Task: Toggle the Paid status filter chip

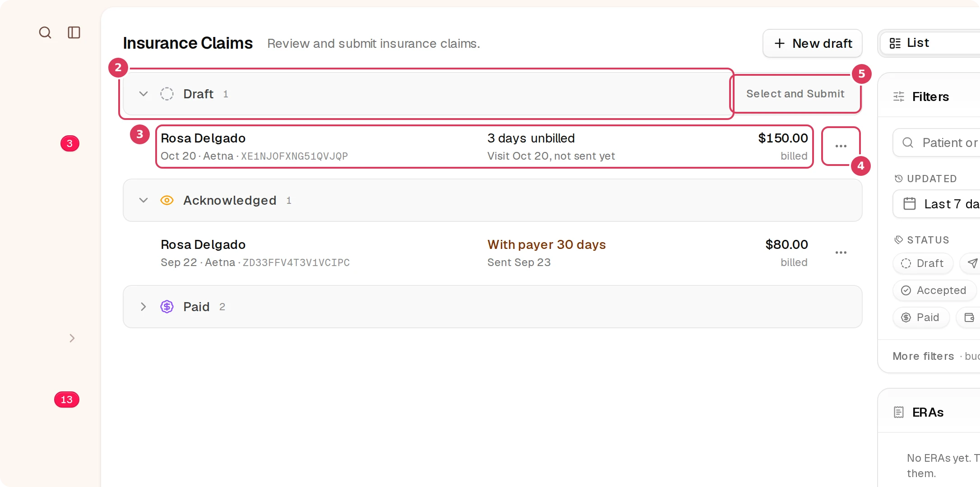Action: [x=921, y=317]
